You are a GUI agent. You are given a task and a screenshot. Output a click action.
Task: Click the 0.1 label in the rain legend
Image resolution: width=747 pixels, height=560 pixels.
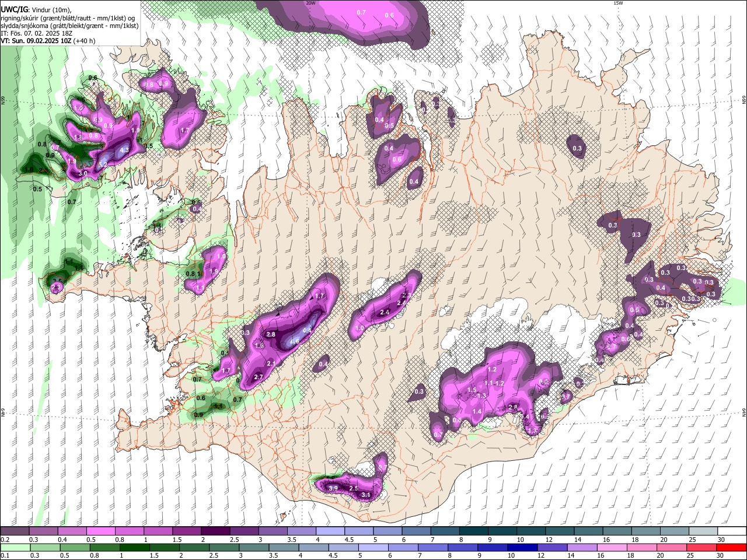(4, 556)
